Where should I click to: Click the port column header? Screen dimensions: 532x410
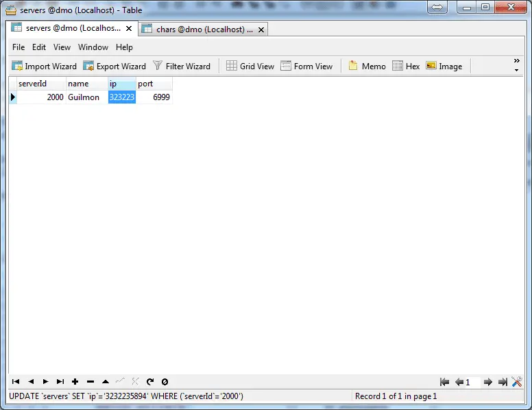click(x=154, y=84)
